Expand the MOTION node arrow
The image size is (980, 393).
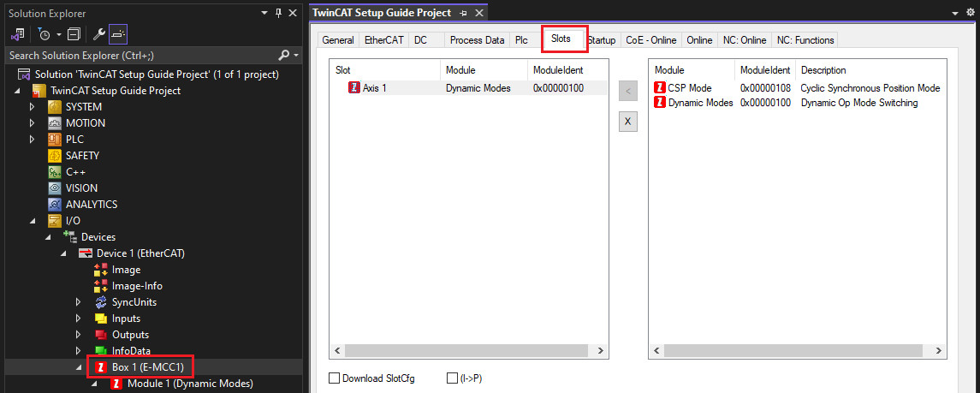click(33, 123)
